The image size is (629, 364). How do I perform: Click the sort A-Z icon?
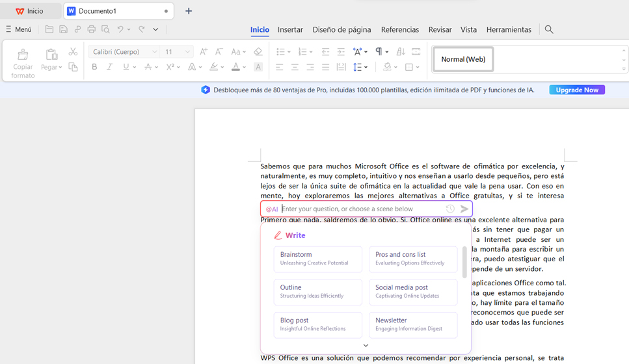click(400, 51)
